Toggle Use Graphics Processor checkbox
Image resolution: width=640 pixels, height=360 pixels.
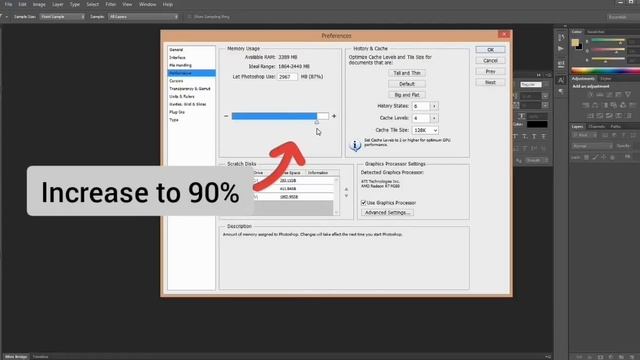coord(363,203)
